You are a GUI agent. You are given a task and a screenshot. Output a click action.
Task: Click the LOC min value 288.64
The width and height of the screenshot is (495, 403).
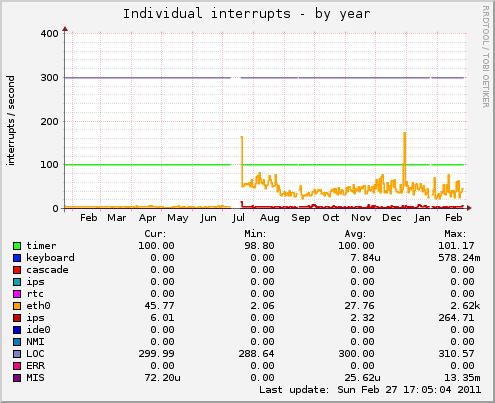[256, 354]
